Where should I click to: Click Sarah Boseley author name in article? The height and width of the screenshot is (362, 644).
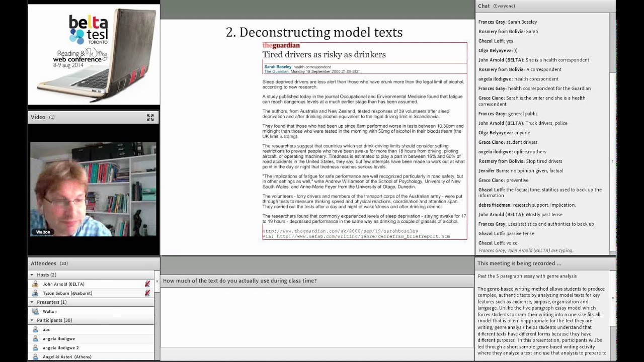(278, 67)
